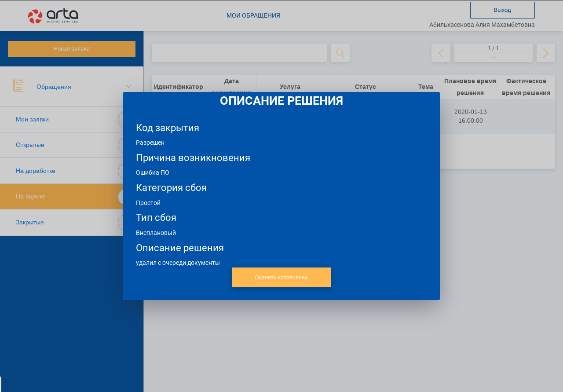Click the search magnifier icon
563x392 pixels.
(340, 53)
